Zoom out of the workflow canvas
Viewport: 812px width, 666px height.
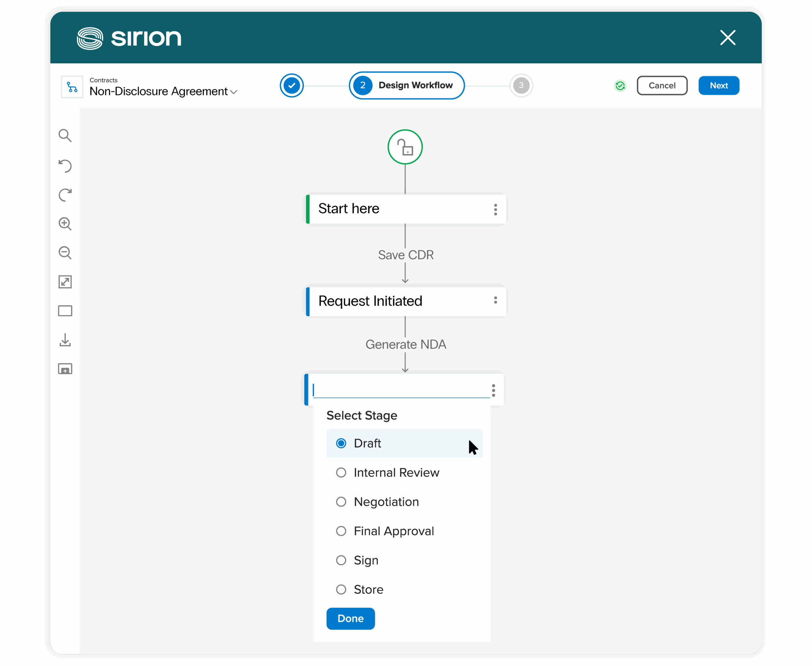(65, 253)
